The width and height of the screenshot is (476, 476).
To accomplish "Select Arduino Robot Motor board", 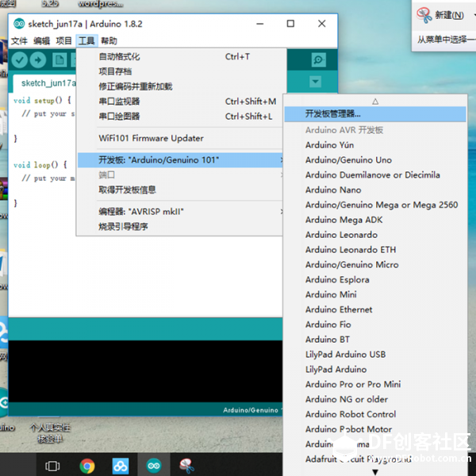I will coord(375,429).
